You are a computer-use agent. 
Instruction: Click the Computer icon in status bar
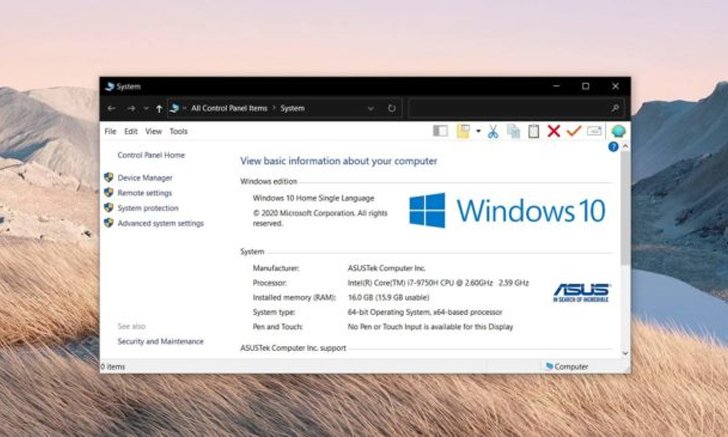pos(550,366)
